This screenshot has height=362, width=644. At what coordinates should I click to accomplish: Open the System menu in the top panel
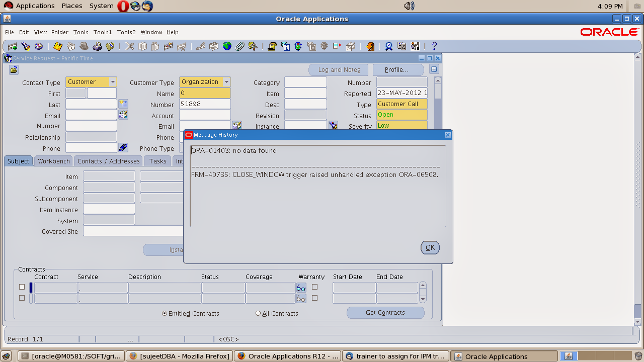(102, 6)
